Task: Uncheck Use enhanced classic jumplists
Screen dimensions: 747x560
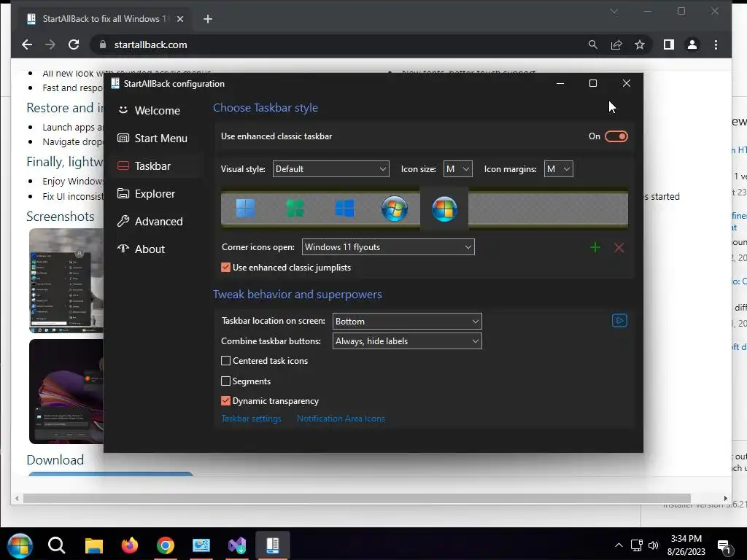Action: (x=226, y=267)
